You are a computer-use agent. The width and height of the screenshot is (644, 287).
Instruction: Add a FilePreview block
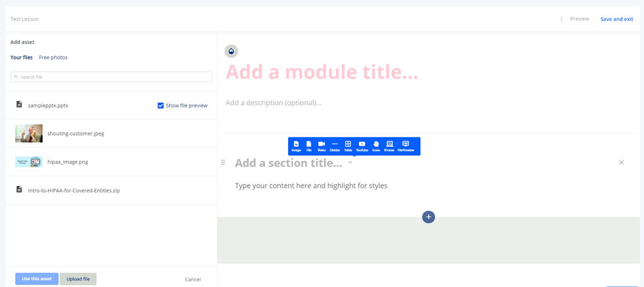tap(406, 146)
